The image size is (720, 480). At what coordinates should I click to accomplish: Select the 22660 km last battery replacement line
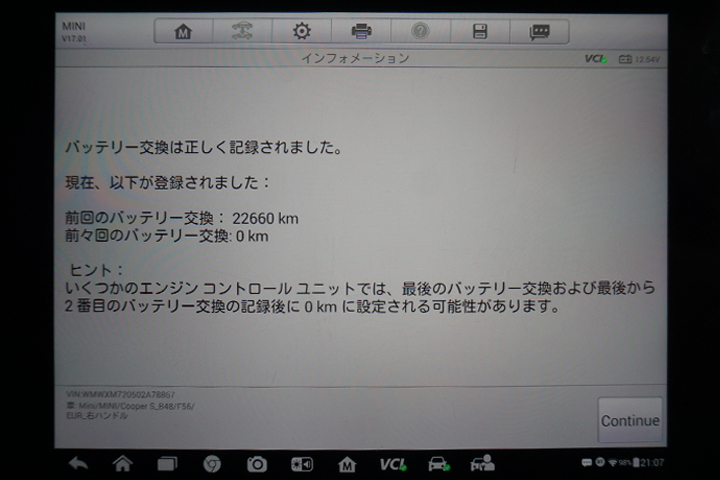click(182, 218)
